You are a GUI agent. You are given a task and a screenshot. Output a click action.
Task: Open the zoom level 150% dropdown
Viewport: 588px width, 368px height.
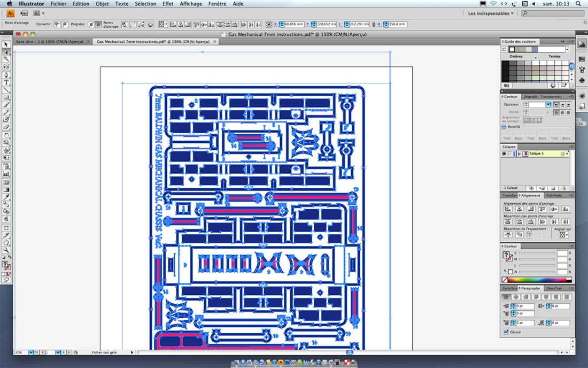tap(31, 352)
